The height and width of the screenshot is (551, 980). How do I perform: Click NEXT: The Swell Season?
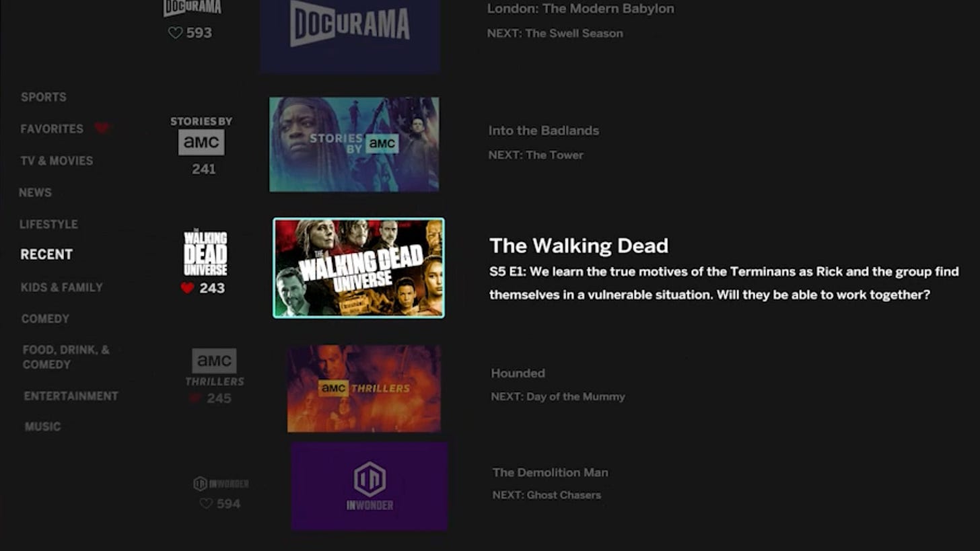pos(555,33)
